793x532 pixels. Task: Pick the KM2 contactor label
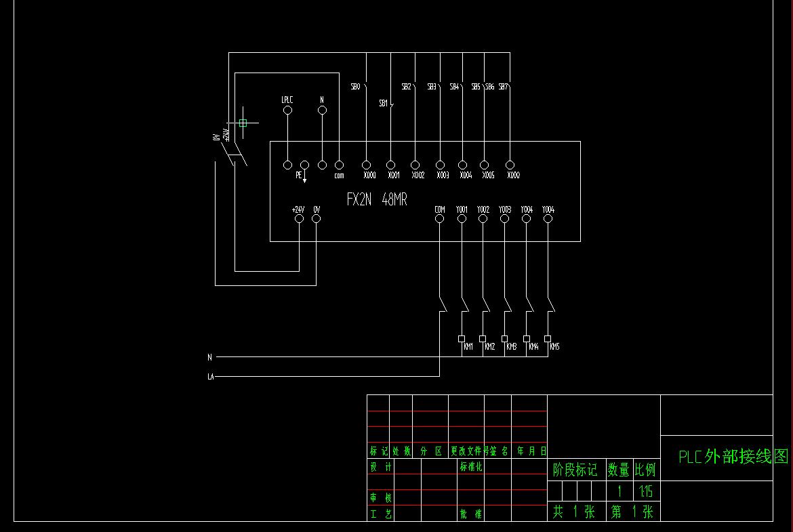[489, 346]
